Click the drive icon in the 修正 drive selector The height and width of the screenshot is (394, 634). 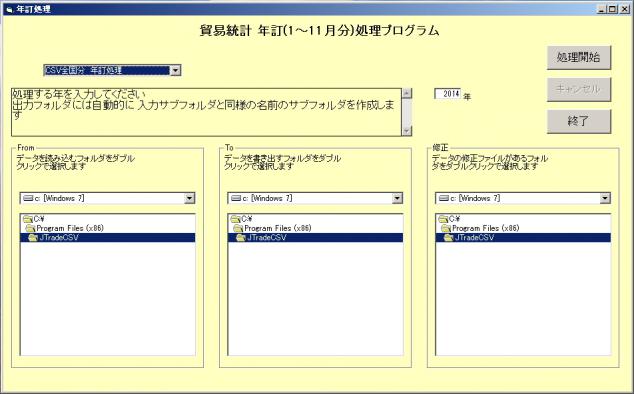(444, 198)
